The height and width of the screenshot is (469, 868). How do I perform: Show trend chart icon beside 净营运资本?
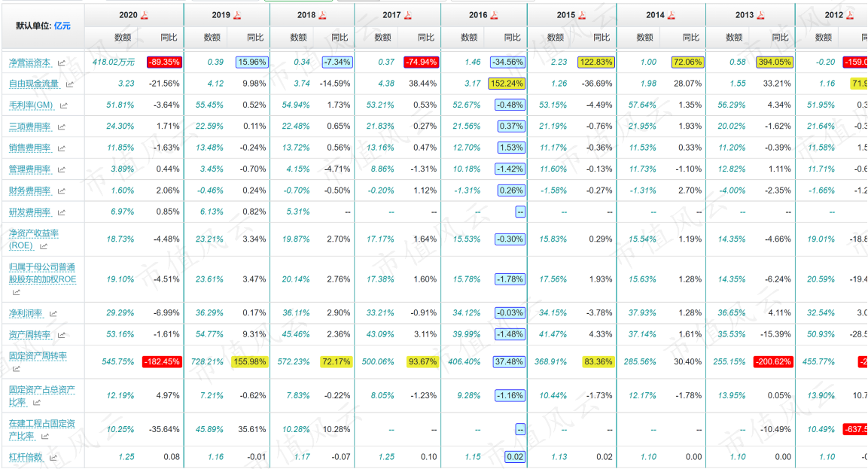(62, 63)
